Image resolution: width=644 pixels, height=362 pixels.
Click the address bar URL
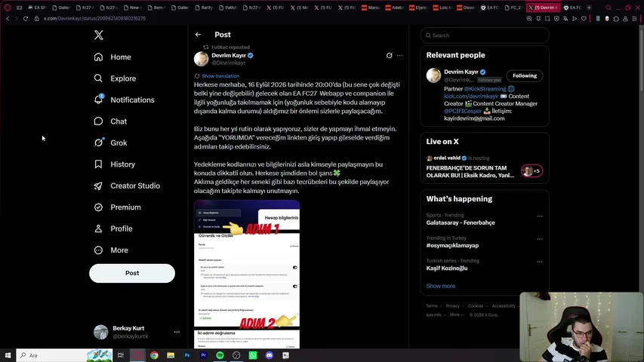tap(94, 18)
